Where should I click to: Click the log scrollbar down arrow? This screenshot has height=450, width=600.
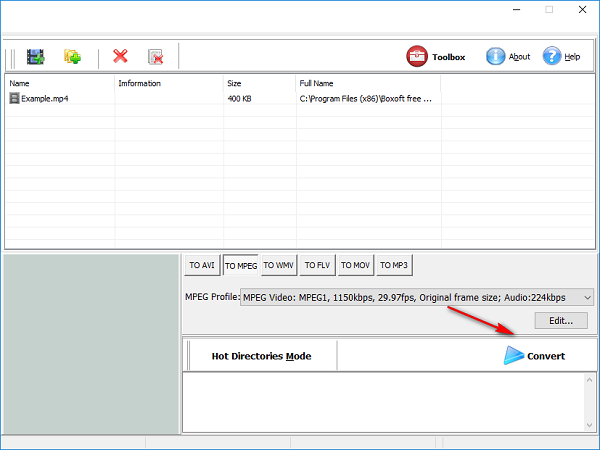tap(589, 425)
